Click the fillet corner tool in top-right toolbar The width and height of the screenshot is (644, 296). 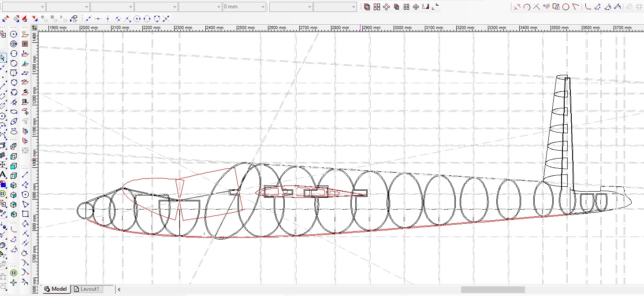[x=588, y=7]
